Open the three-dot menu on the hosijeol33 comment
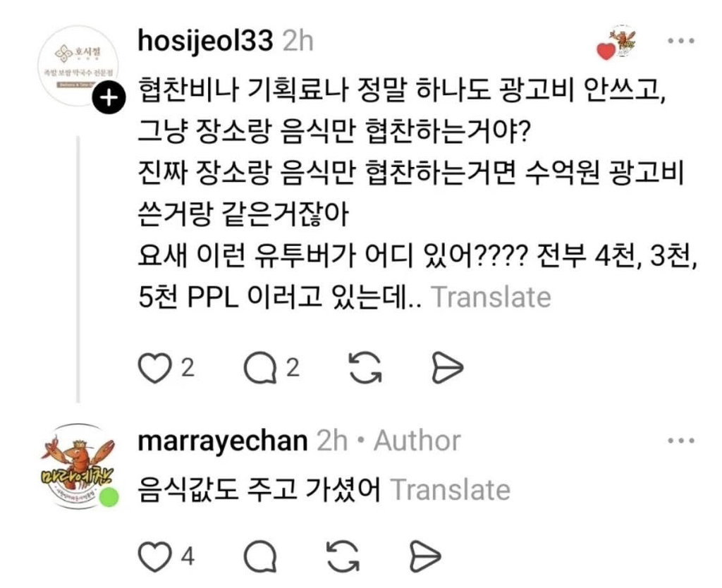Image resolution: width=722 pixels, height=588 pixels. (x=682, y=41)
